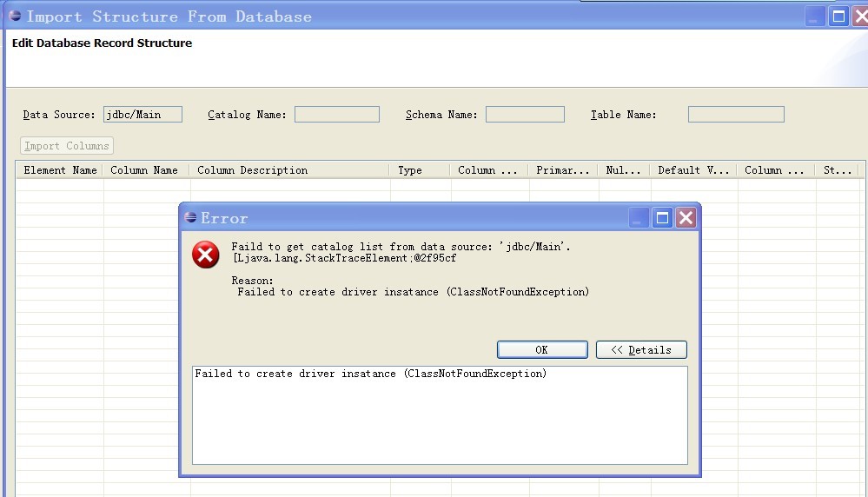Close the Import Structure From Database window
The width and height of the screenshot is (868, 497).
tap(860, 16)
